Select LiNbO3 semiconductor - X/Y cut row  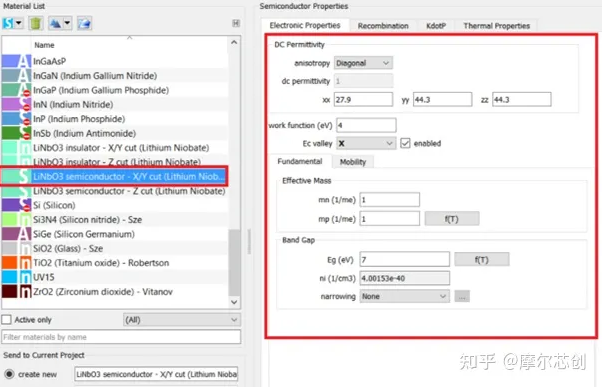(x=114, y=177)
